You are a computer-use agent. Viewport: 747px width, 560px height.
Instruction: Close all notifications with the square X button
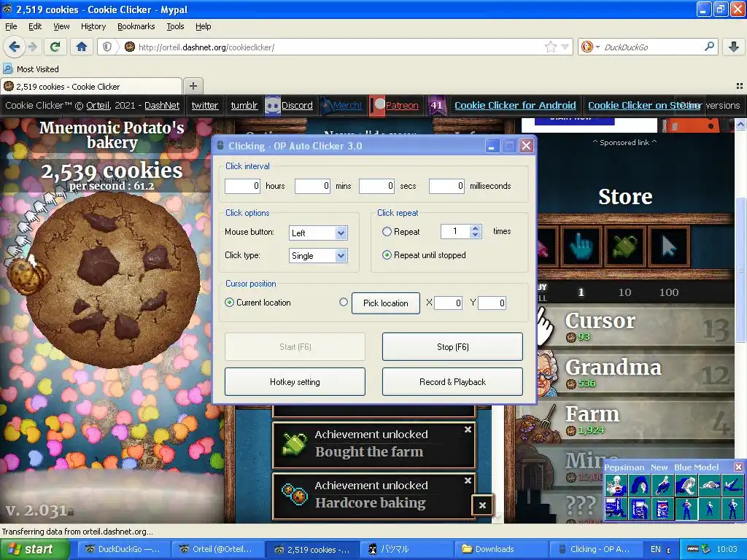click(x=482, y=506)
